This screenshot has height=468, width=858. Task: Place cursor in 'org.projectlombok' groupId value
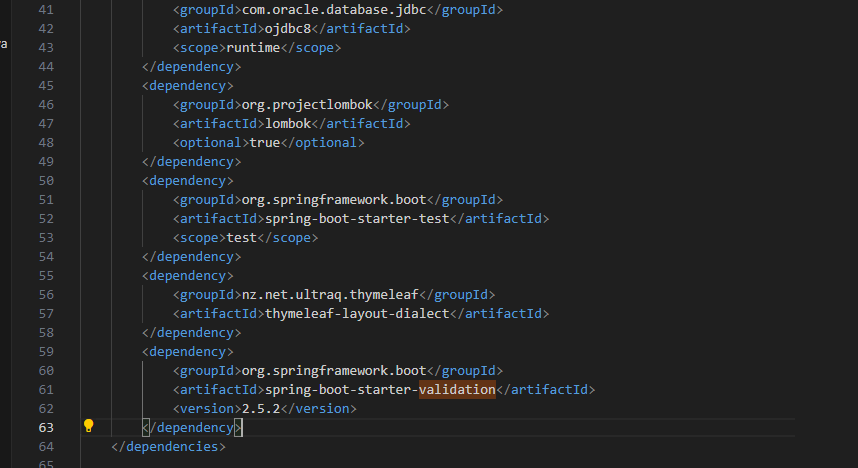[x=307, y=105]
